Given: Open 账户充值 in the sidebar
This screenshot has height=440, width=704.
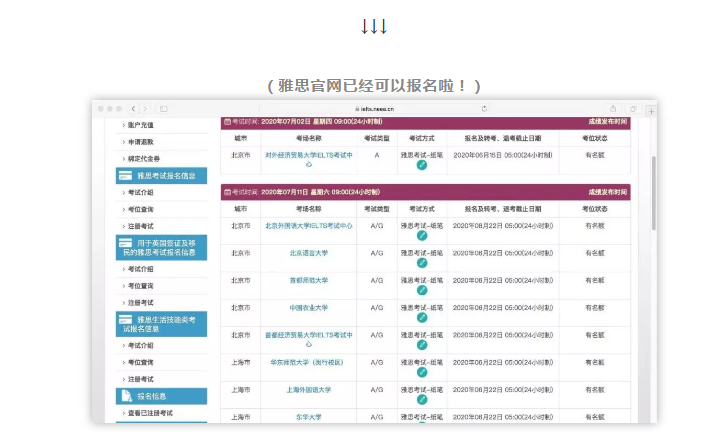Looking at the screenshot, I should [x=141, y=125].
